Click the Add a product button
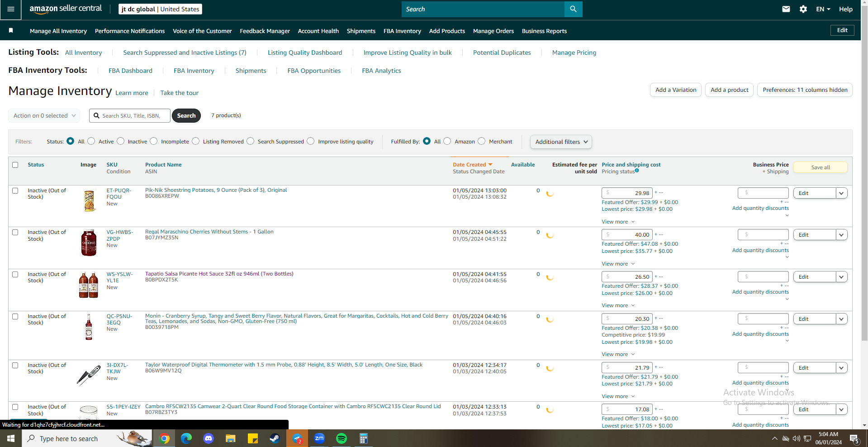 (x=730, y=90)
